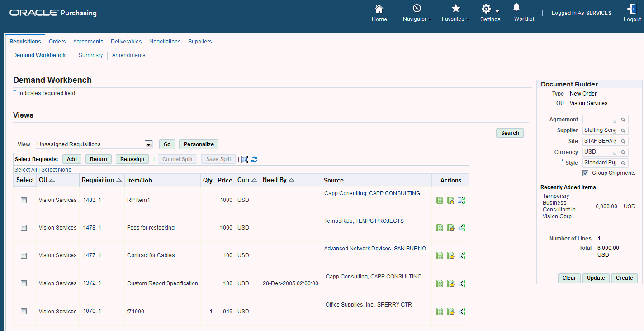Select the checkbox for requisition 1372

click(24, 283)
